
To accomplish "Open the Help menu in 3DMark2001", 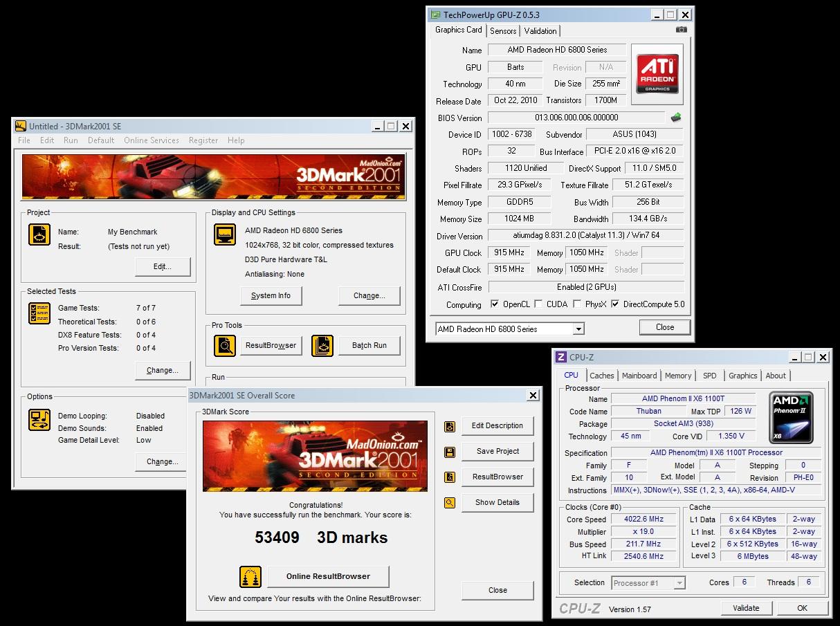I will pyautogui.click(x=236, y=140).
